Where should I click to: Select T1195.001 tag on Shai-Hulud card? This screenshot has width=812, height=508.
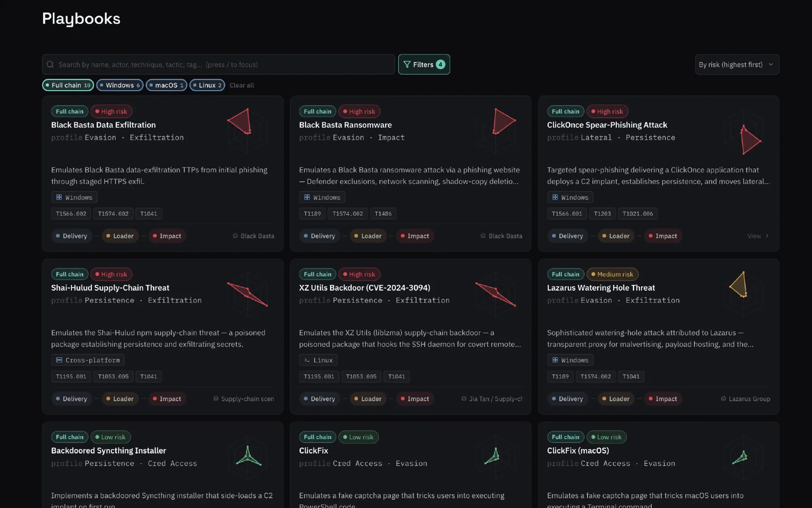pyautogui.click(x=71, y=376)
